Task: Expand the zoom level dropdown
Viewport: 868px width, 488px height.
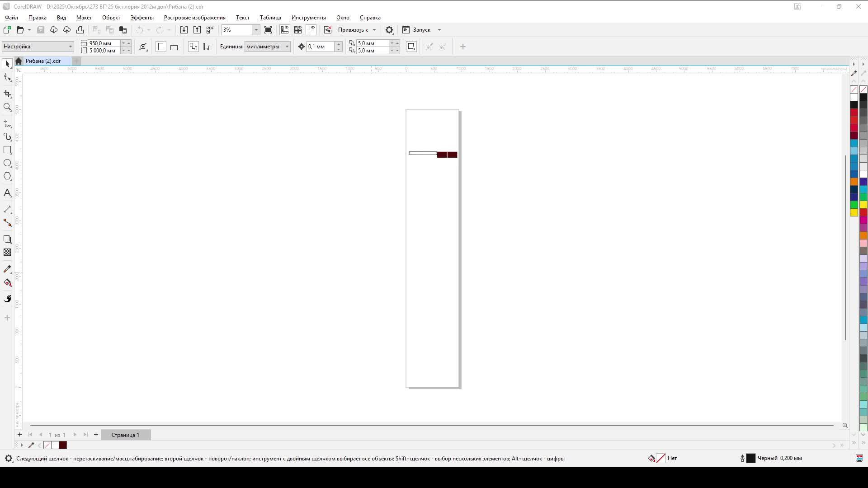Action: tap(256, 30)
